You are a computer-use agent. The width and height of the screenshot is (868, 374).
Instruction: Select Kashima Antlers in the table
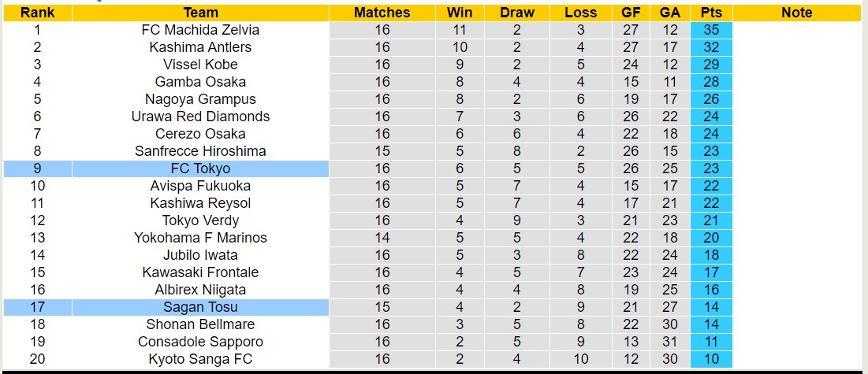pyautogui.click(x=200, y=47)
